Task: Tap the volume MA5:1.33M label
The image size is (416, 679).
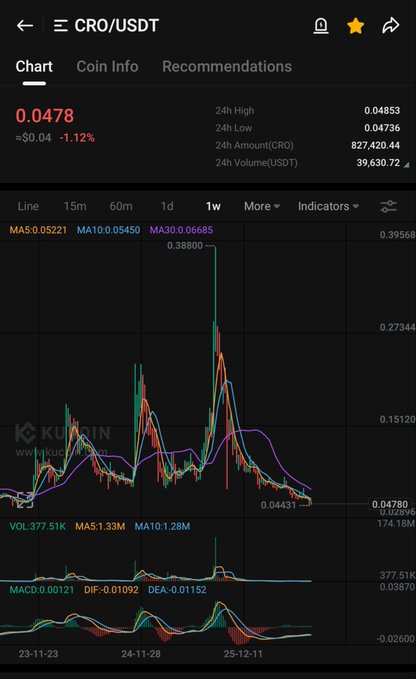Action: point(100,526)
